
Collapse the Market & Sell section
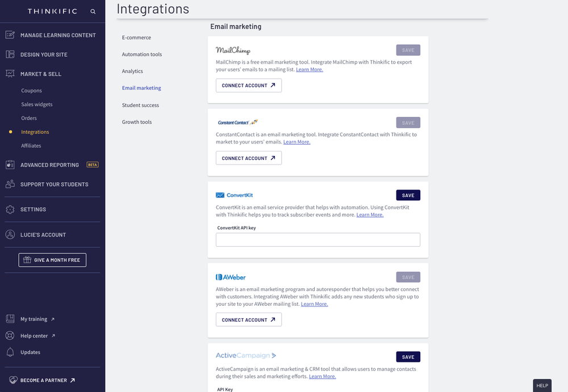41,74
